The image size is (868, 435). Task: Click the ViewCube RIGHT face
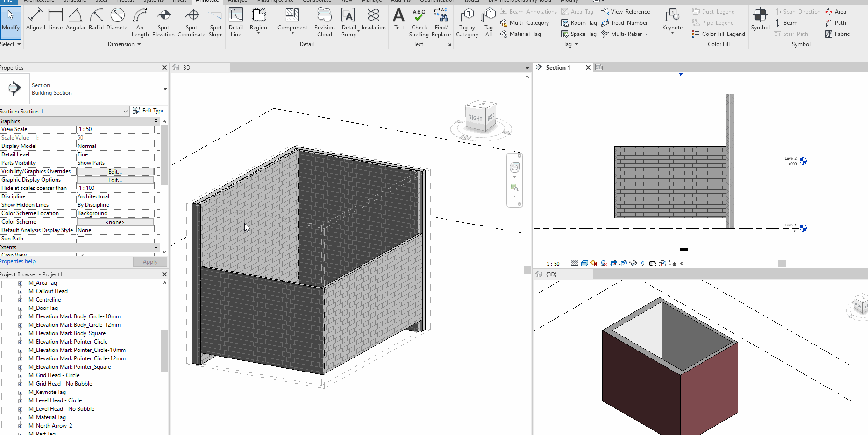click(475, 118)
